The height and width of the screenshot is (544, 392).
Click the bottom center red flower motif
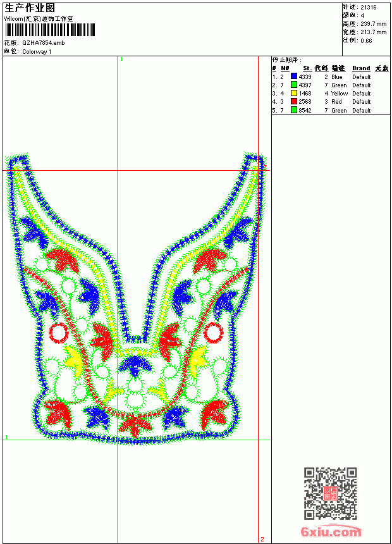click(x=136, y=426)
